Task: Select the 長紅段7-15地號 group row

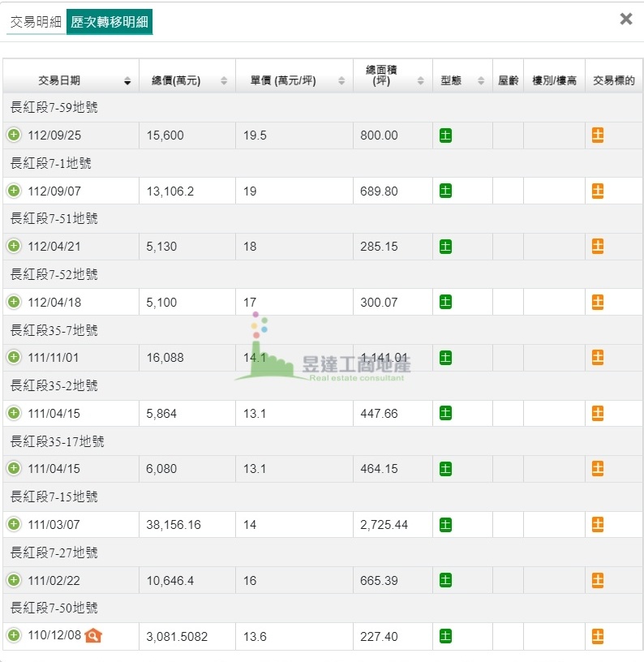Action: 323,497
